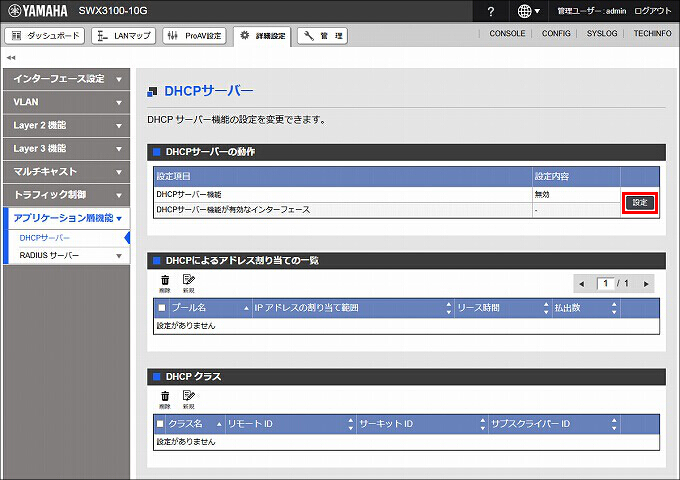Collapse the sidebar with double arrow icon
This screenshot has height=480, width=680.
point(11,57)
